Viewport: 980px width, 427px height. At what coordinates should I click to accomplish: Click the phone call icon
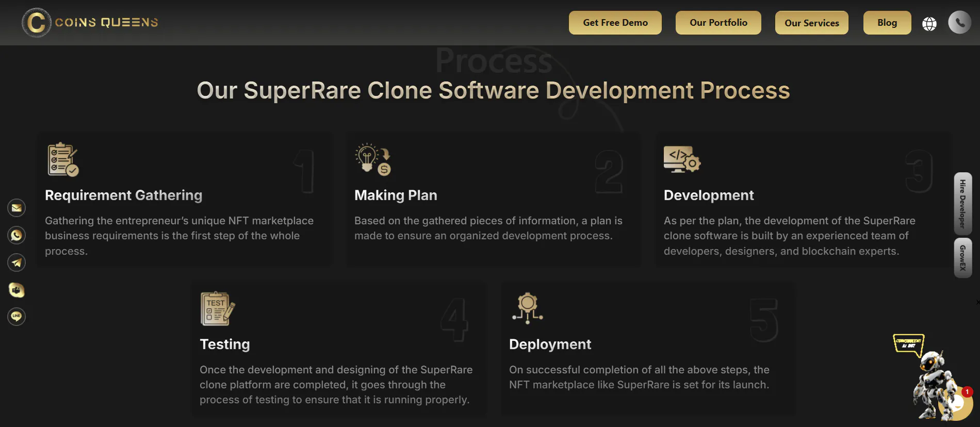(x=960, y=23)
